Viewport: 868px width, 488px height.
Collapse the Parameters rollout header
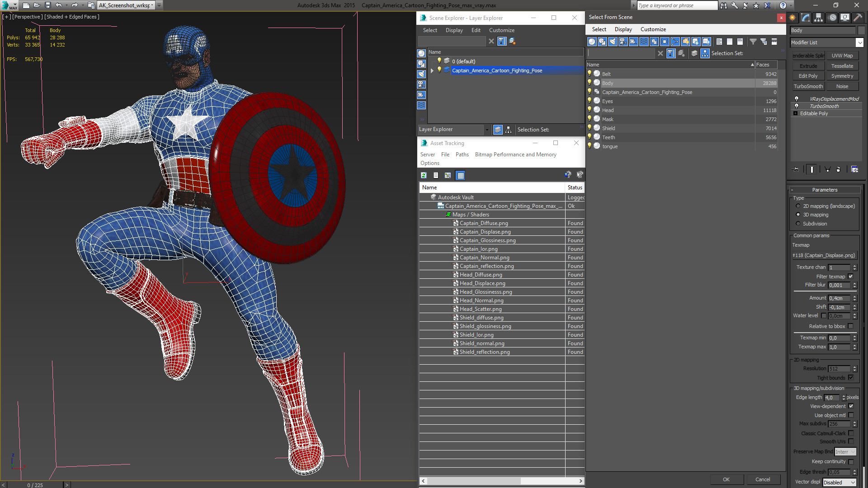tap(825, 190)
